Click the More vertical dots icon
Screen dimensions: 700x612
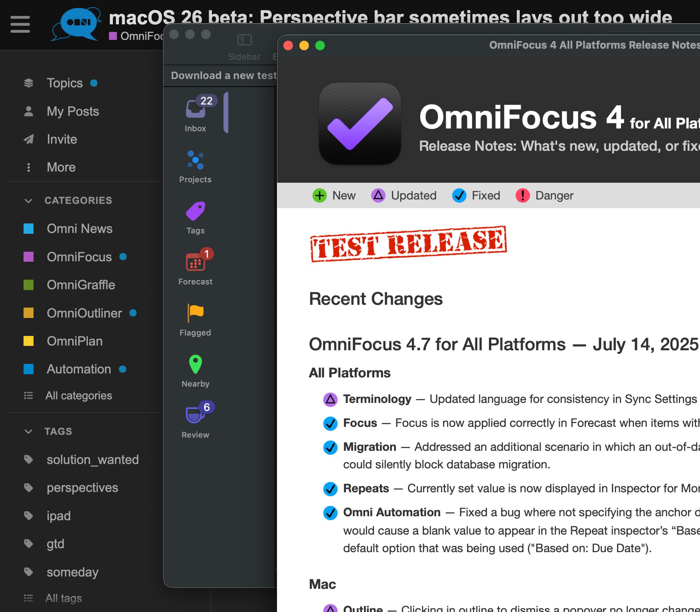28,167
